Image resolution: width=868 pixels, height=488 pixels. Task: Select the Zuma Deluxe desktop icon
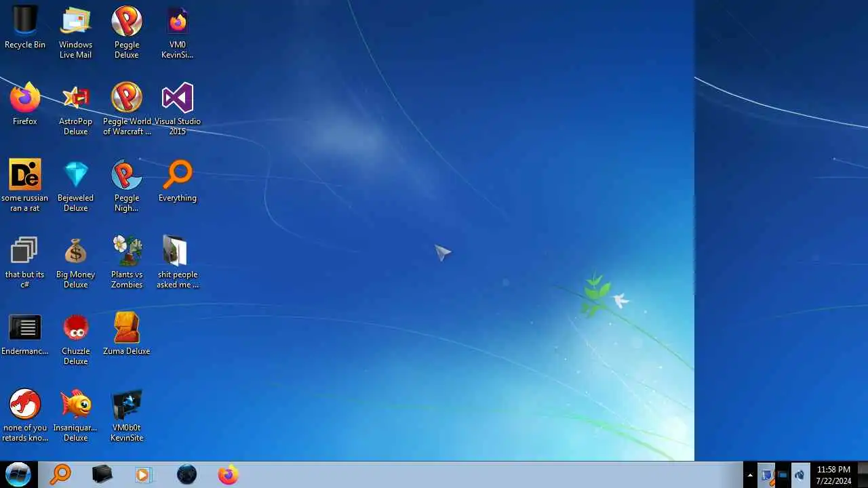point(127,334)
